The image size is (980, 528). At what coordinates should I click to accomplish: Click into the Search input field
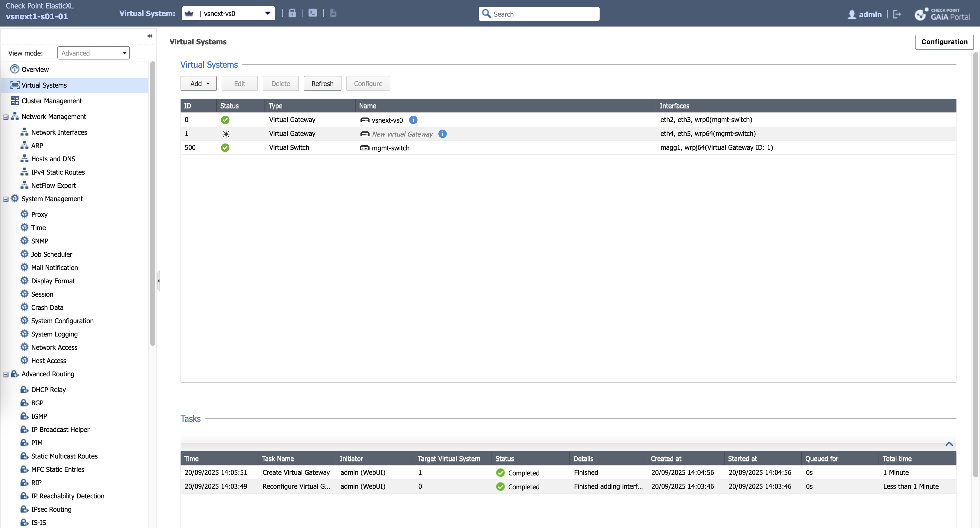(x=544, y=14)
